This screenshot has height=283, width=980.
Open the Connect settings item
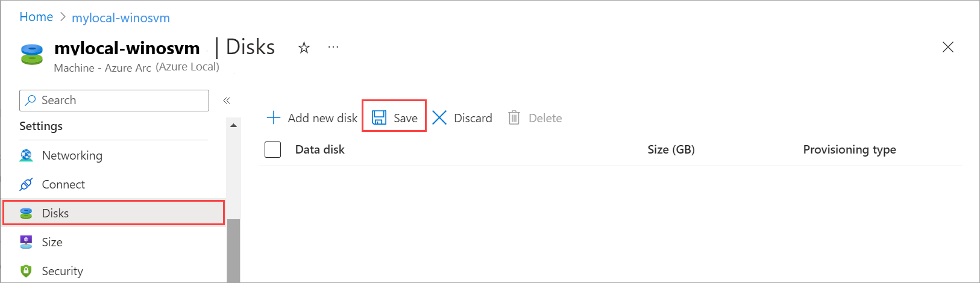(63, 184)
